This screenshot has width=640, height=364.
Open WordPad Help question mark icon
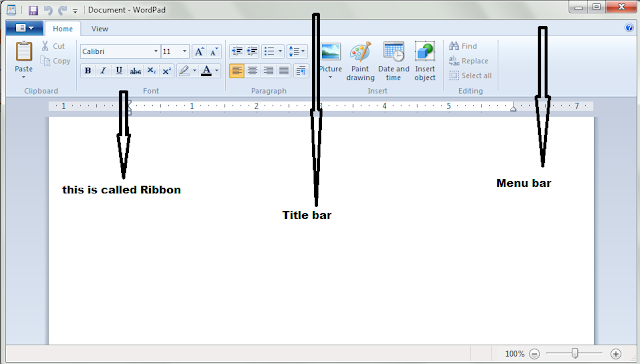[629, 28]
